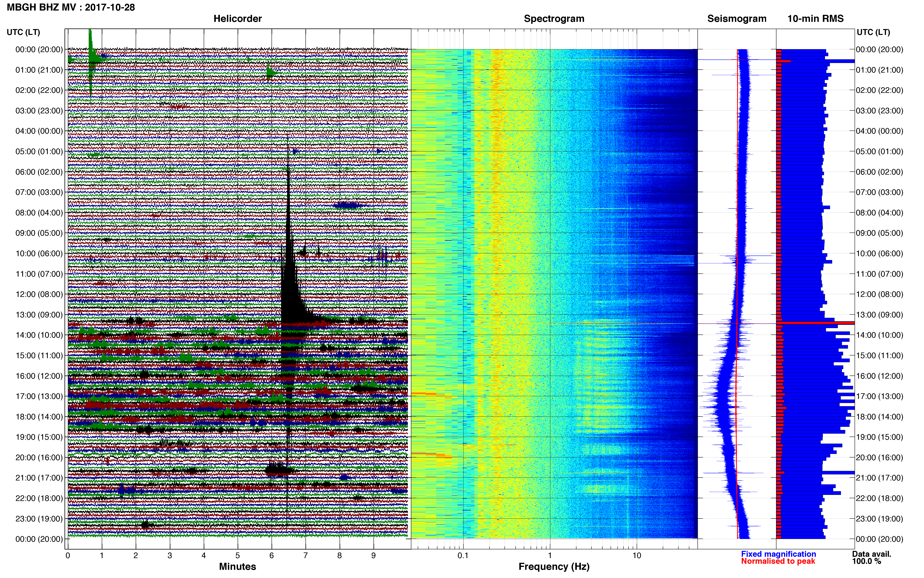The width and height of the screenshot is (924, 578).
Task: Click the '100.0 %' availability value
Action: click(x=867, y=561)
